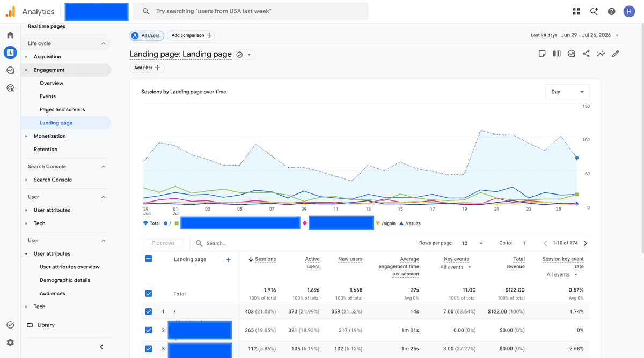The height and width of the screenshot is (358, 644).
Task: Open the edit comparisons icon
Action: tap(557, 54)
